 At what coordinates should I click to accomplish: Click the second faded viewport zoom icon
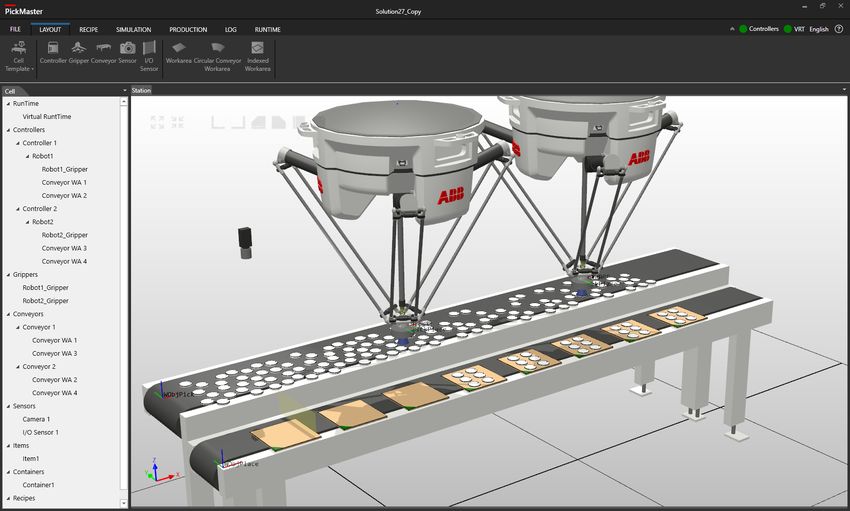coord(177,122)
